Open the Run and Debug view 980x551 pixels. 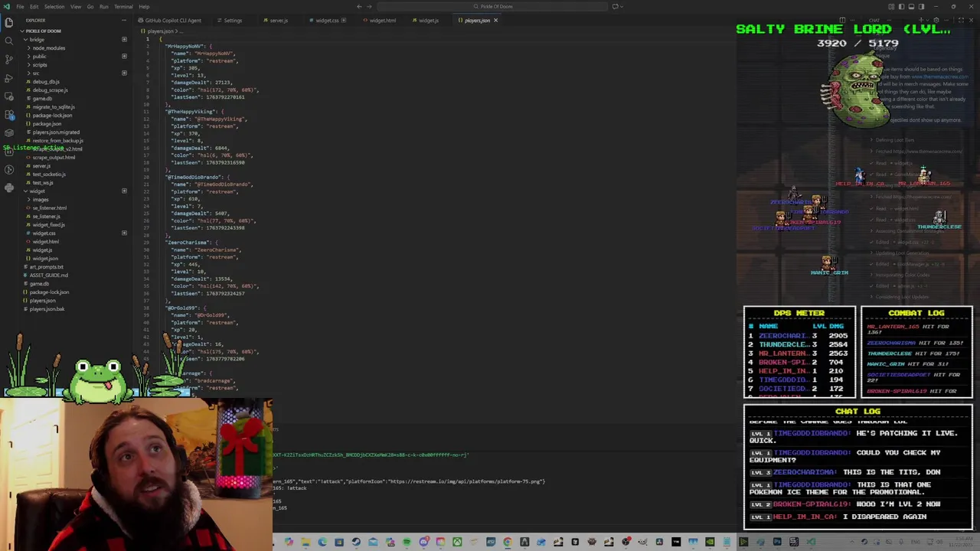9,77
